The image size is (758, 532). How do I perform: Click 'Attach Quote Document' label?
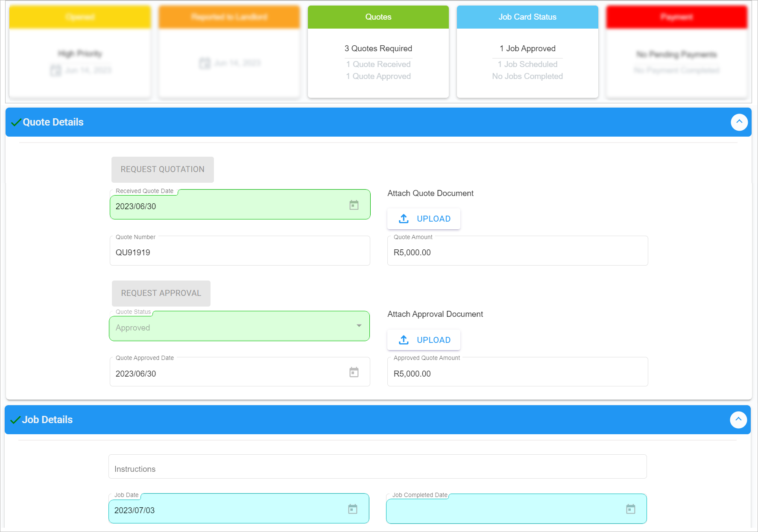pos(430,193)
